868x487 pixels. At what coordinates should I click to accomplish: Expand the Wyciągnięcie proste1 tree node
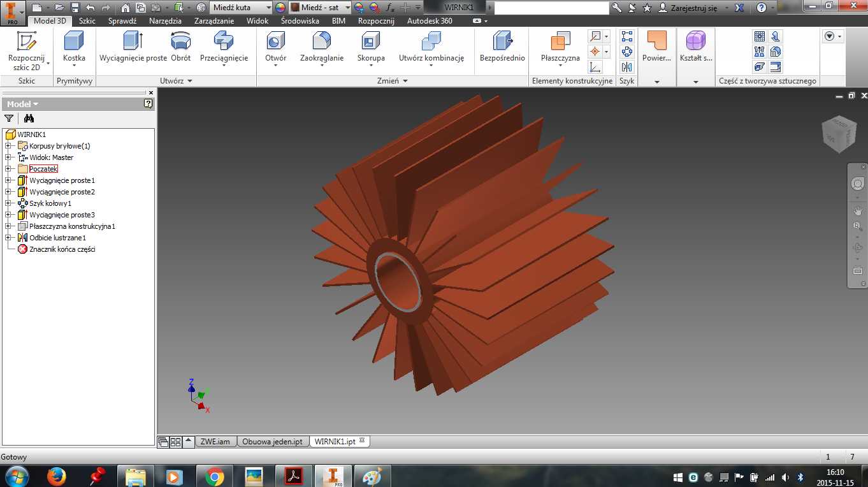[x=8, y=180]
